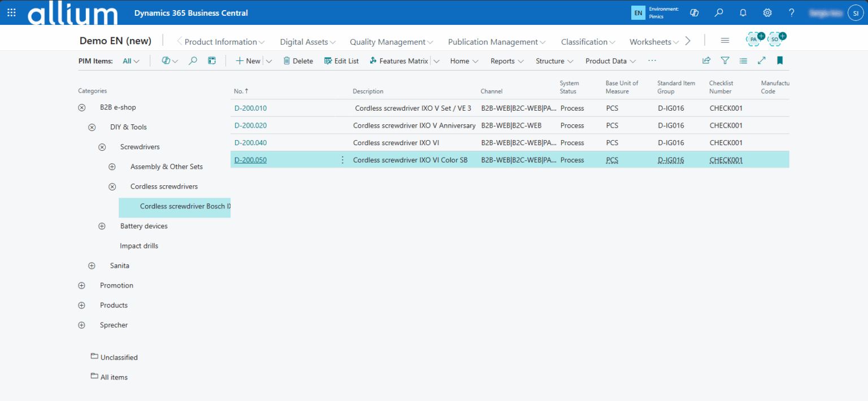Open item D-200.020 link

[x=250, y=125]
